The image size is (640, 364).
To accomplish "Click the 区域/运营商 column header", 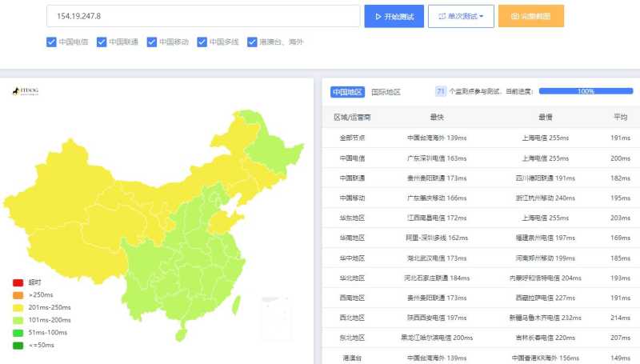I will (x=352, y=118).
